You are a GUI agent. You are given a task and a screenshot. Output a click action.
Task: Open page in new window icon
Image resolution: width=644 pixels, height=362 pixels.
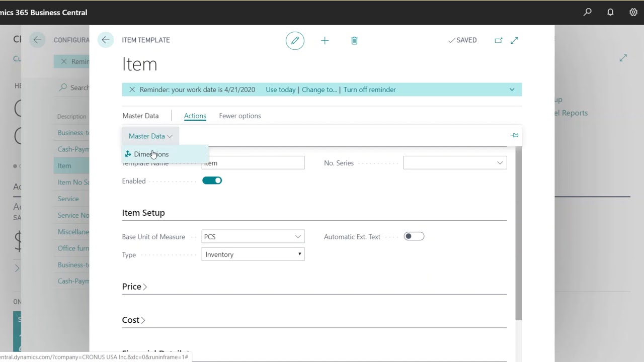tap(499, 40)
